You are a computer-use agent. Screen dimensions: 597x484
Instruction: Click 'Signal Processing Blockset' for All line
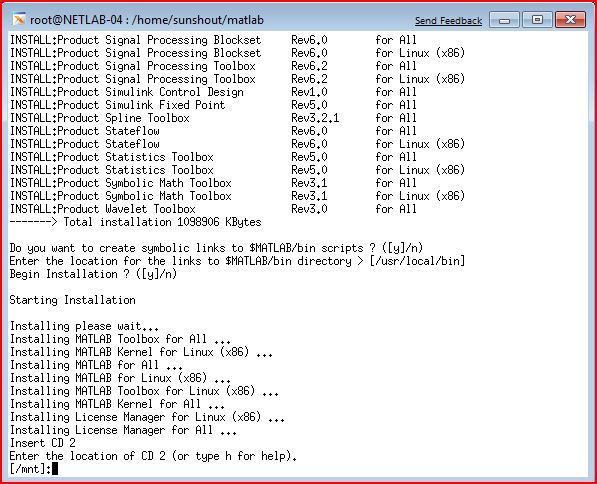[x=213, y=40]
